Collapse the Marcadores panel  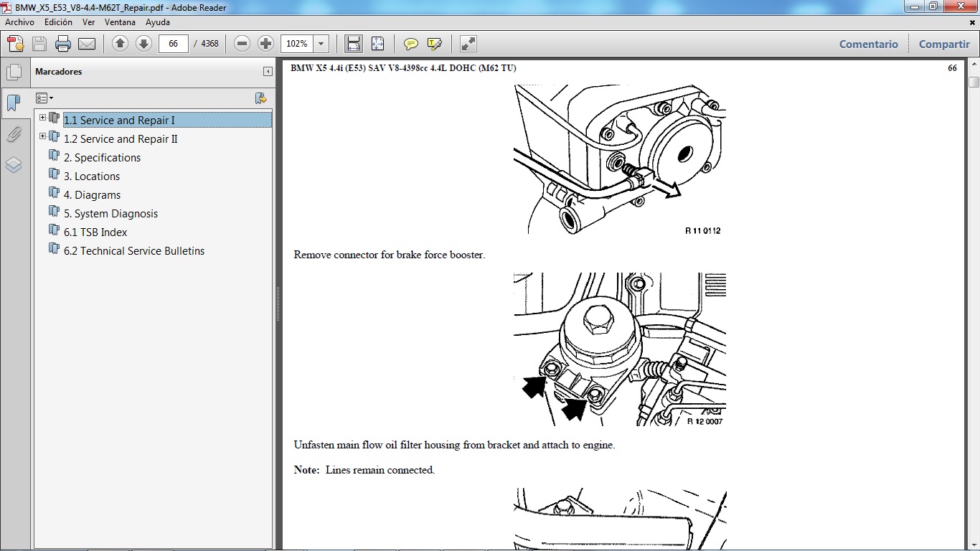pos(268,72)
